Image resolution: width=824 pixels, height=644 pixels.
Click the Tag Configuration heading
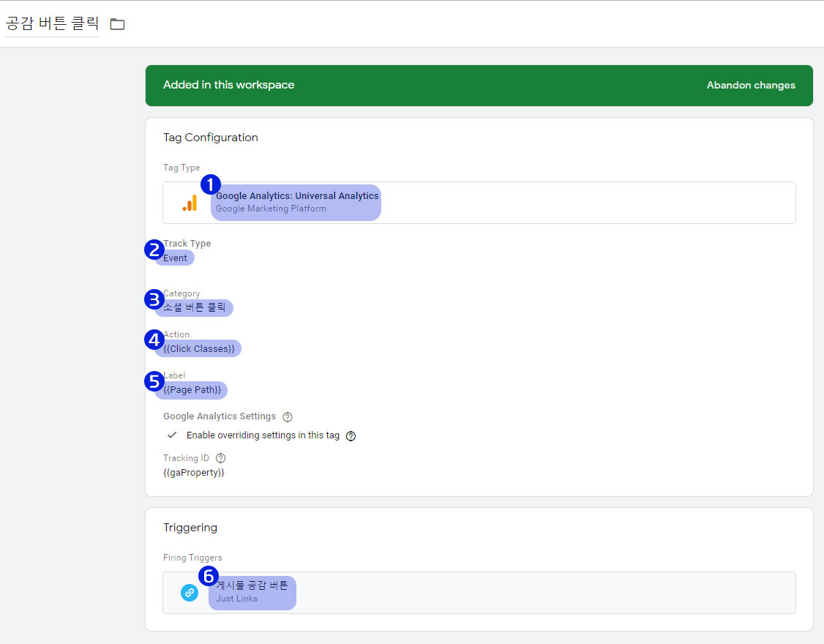(x=210, y=138)
